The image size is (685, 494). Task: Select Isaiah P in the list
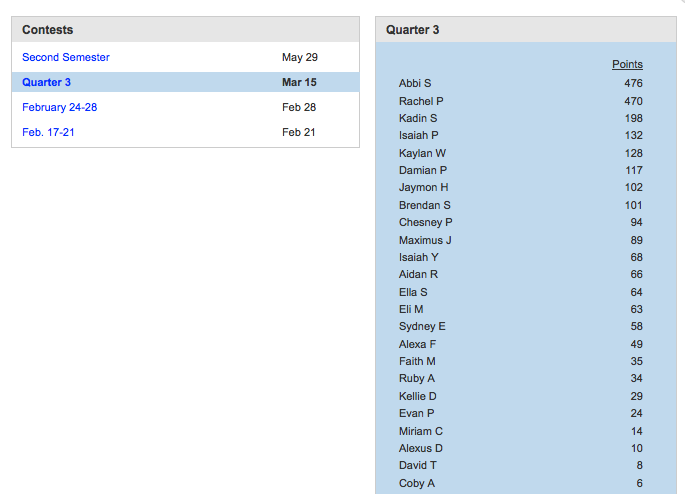419,135
